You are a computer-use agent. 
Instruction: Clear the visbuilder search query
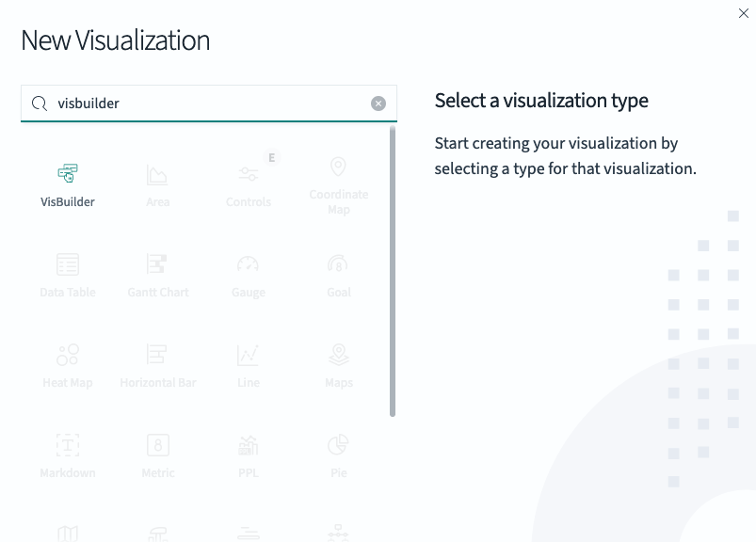(378, 103)
